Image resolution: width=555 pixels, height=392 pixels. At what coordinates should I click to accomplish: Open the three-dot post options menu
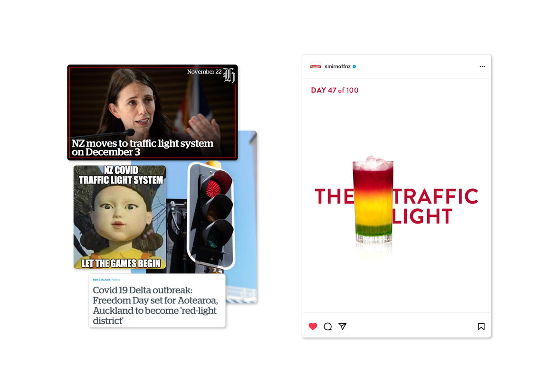coord(482,66)
